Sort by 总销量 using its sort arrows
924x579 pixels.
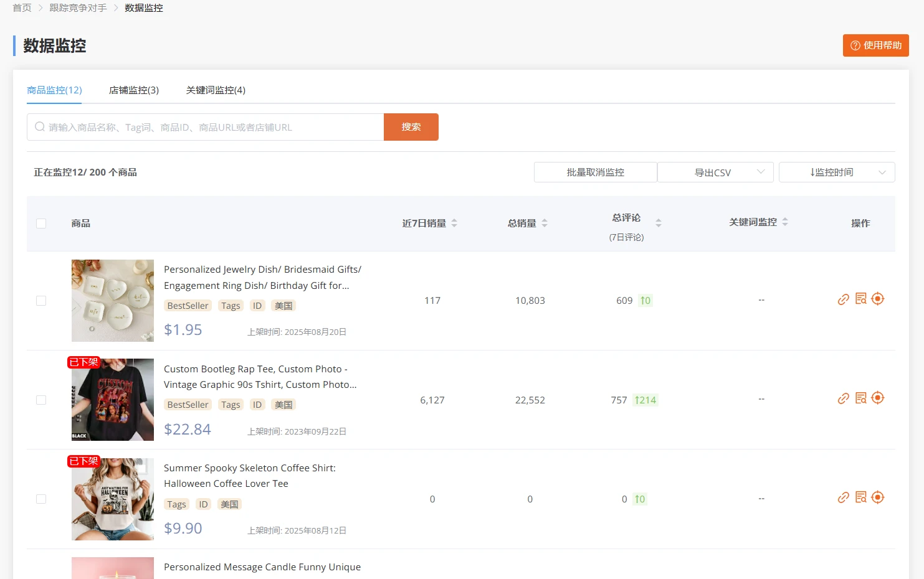coord(545,223)
